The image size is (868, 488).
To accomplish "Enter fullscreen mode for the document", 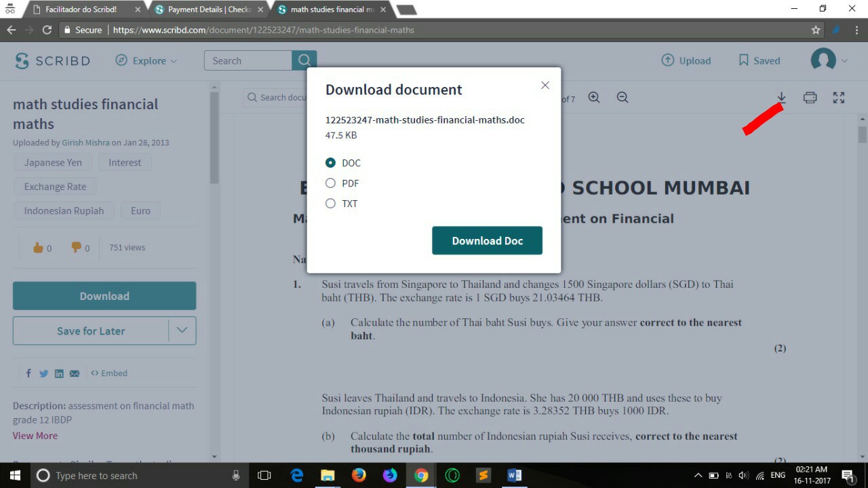I will click(x=838, y=97).
